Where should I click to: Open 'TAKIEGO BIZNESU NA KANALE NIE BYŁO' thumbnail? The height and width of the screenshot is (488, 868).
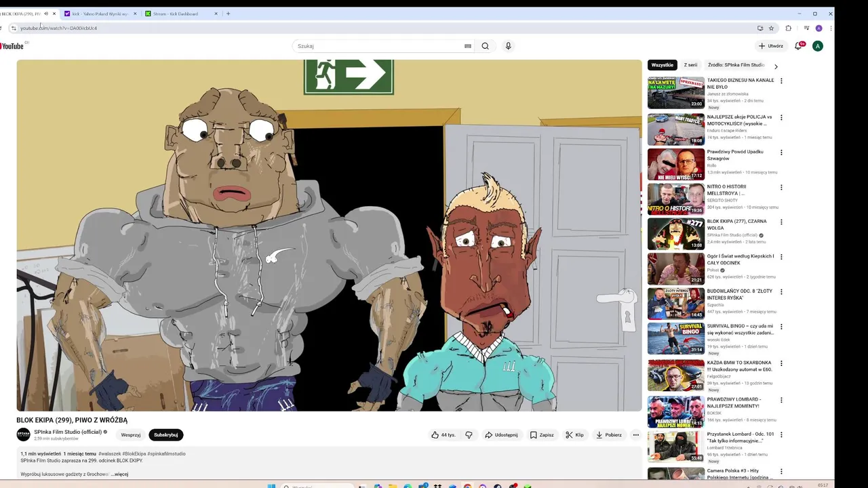point(675,93)
